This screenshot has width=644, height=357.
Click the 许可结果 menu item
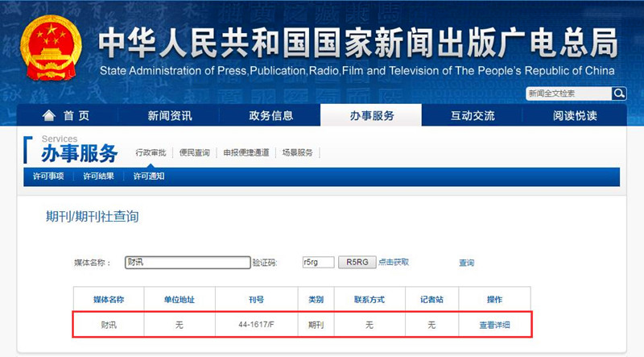(x=98, y=176)
